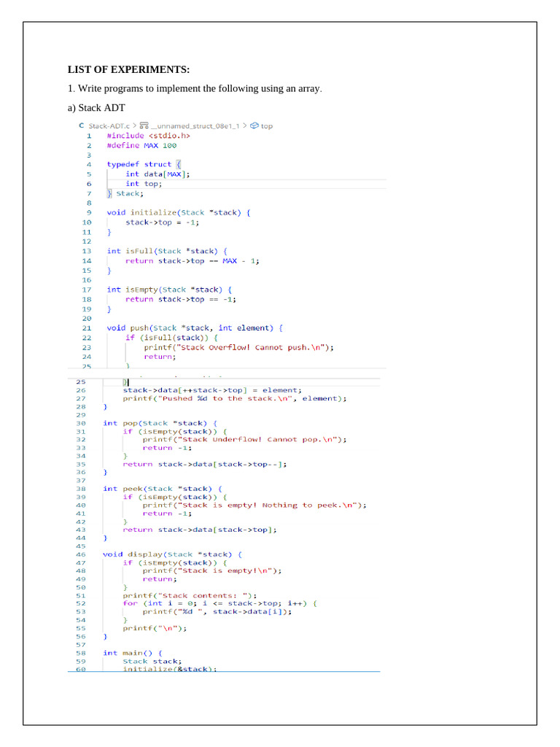Click line number 21 in gutter
The image size is (560, 747).
[87, 328]
